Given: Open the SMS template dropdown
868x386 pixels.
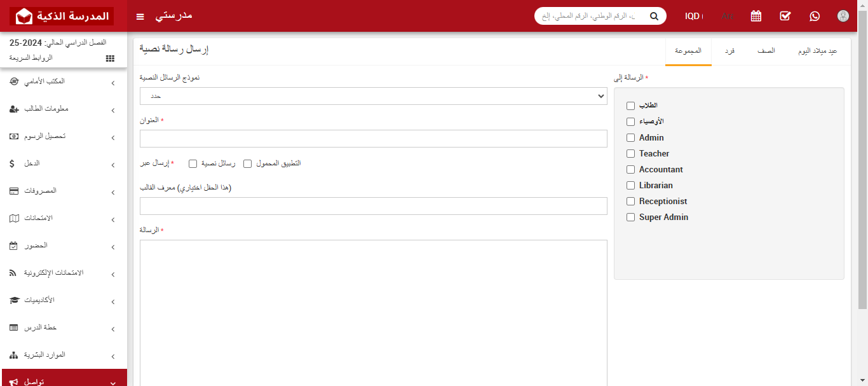Looking at the screenshot, I should 373,96.
